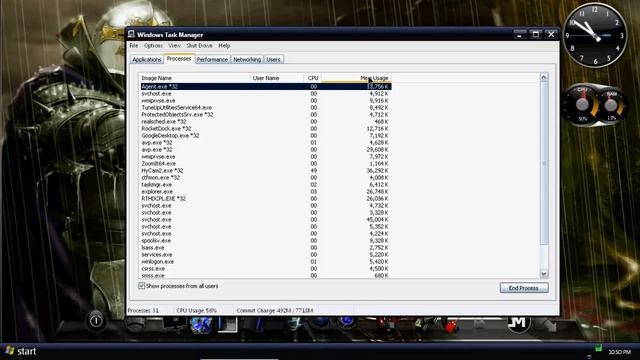Open the Help menu
Image resolution: width=640 pixels, height=360 pixels.
tap(224, 46)
